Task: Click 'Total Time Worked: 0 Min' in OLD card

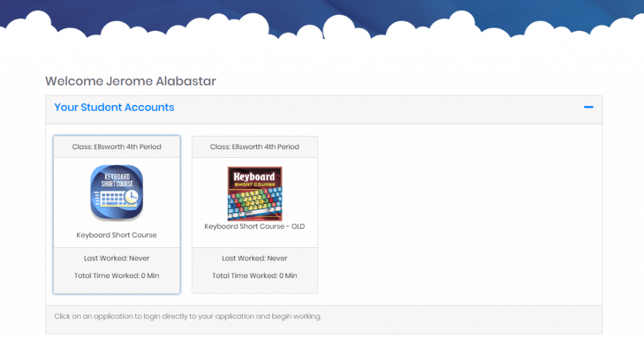Action: point(255,275)
